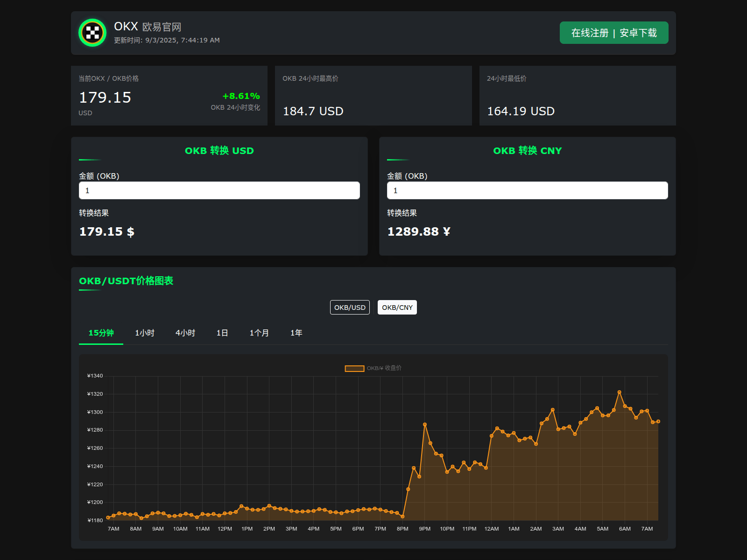Click the 24小时最低价 label
747x560 pixels.
tap(507, 78)
